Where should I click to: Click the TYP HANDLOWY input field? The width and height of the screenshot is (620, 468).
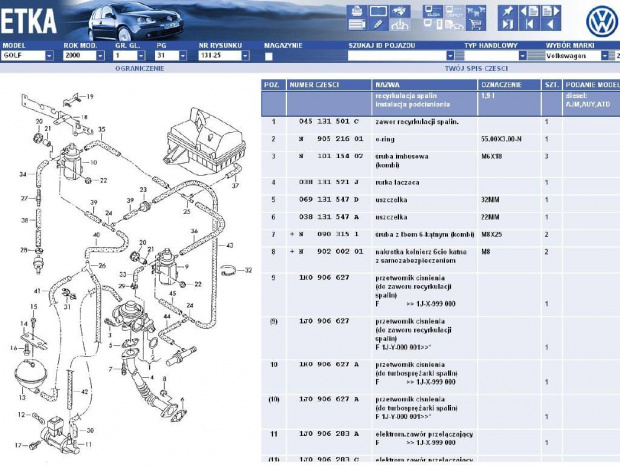tap(491, 56)
